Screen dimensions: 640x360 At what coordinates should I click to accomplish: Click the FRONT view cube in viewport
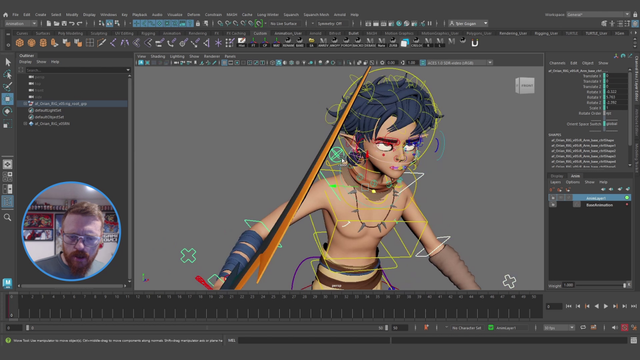click(x=525, y=85)
